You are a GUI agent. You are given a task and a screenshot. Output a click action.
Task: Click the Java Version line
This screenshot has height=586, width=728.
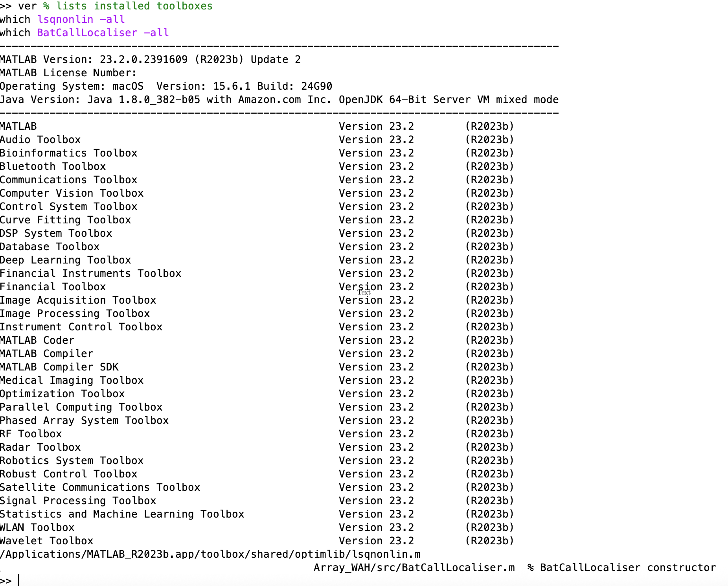click(x=157, y=100)
